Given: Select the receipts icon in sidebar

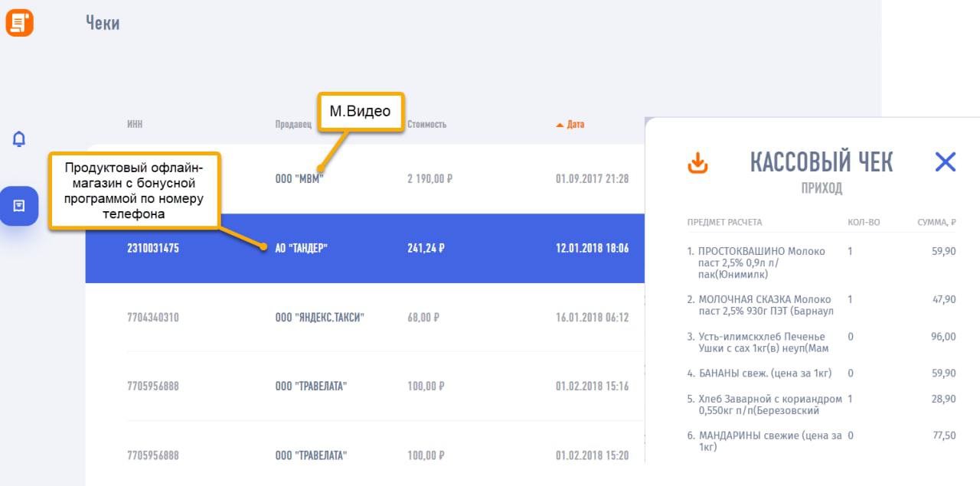Looking at the screenshot, I should click(x=19, y=206).
